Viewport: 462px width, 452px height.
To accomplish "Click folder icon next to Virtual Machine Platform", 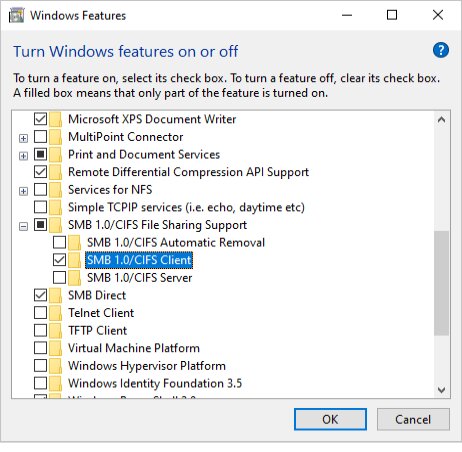I will tap(56, 348).
